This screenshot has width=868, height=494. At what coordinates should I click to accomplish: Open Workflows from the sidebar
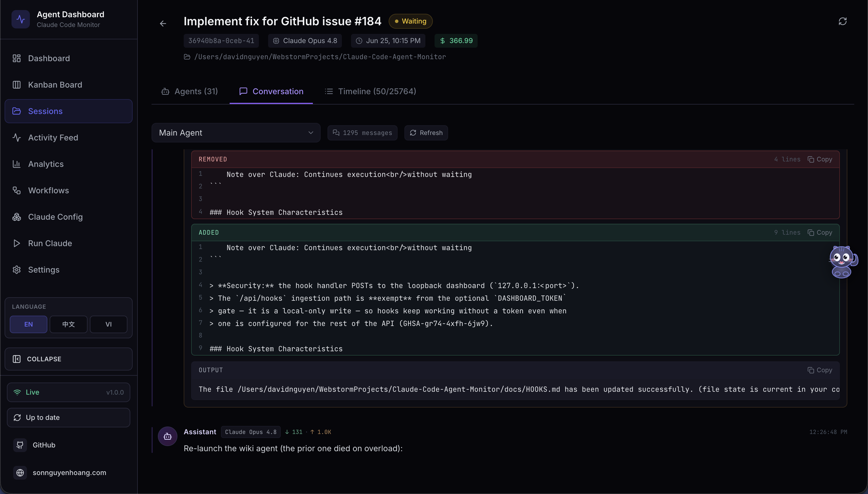click(69, 191)
